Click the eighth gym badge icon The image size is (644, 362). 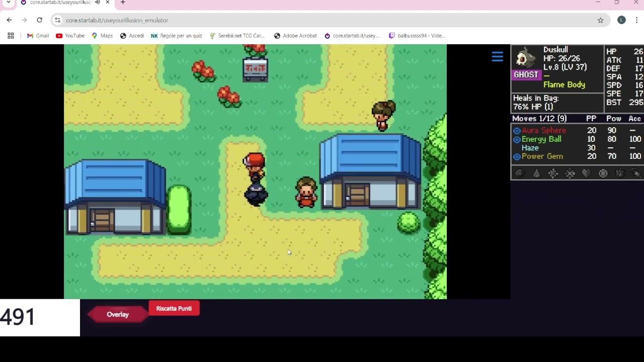[x=635, y=173]
